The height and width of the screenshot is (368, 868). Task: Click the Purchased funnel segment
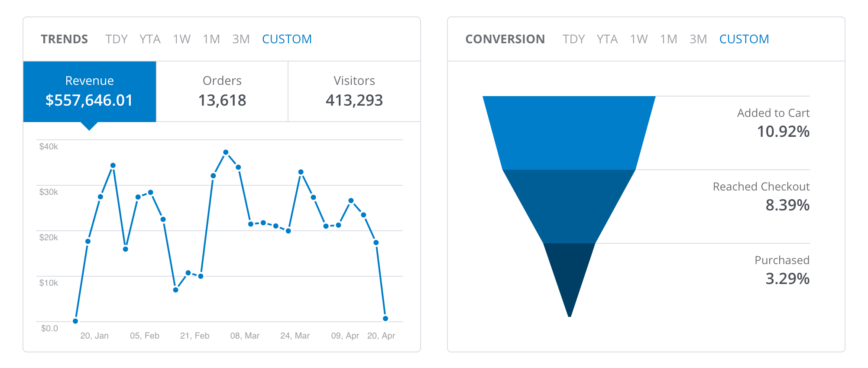pos(569,273)
